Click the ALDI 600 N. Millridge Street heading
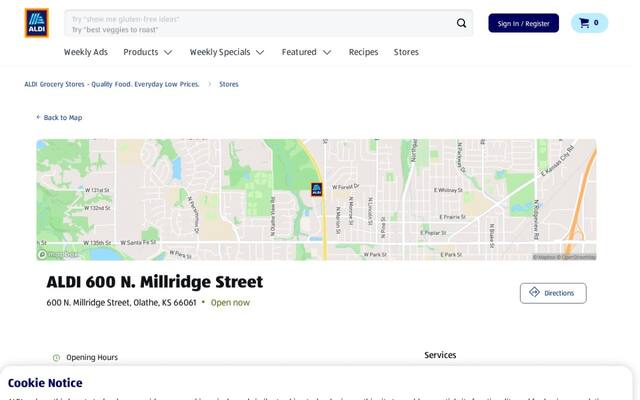This screenshot has height=400, width=640. pyautogui.click(x=155, y=282)
